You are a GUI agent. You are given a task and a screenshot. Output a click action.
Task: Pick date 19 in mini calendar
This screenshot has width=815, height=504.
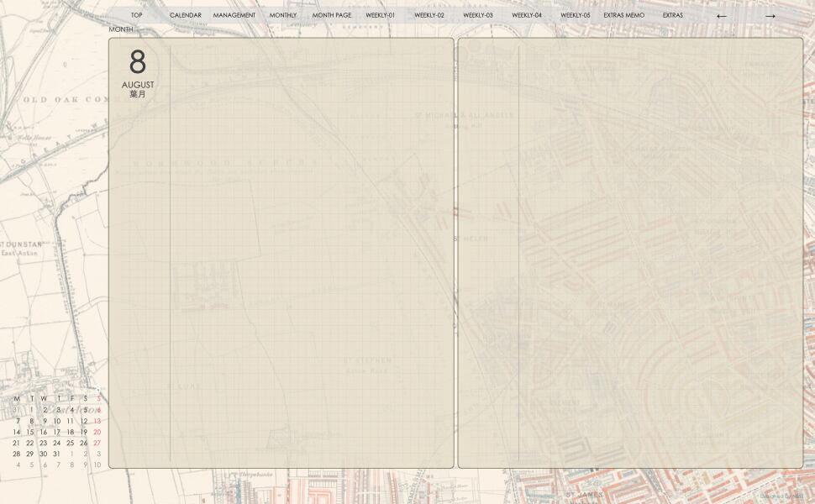tap(84, 432)
